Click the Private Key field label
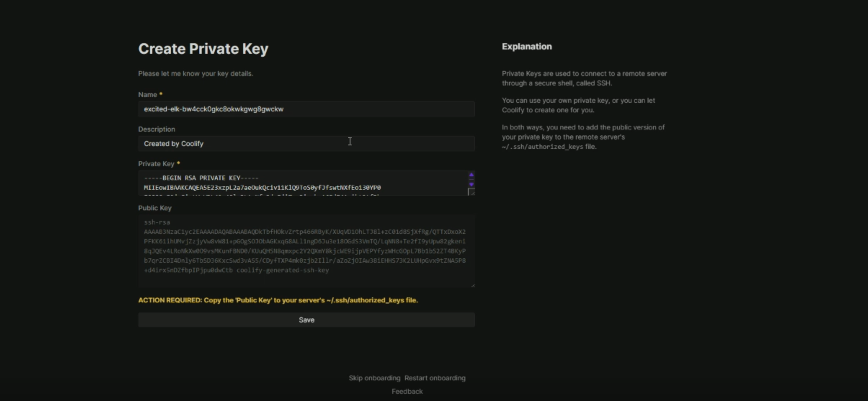The width and height of the screenshot is (868, 401). pos(156,164)
